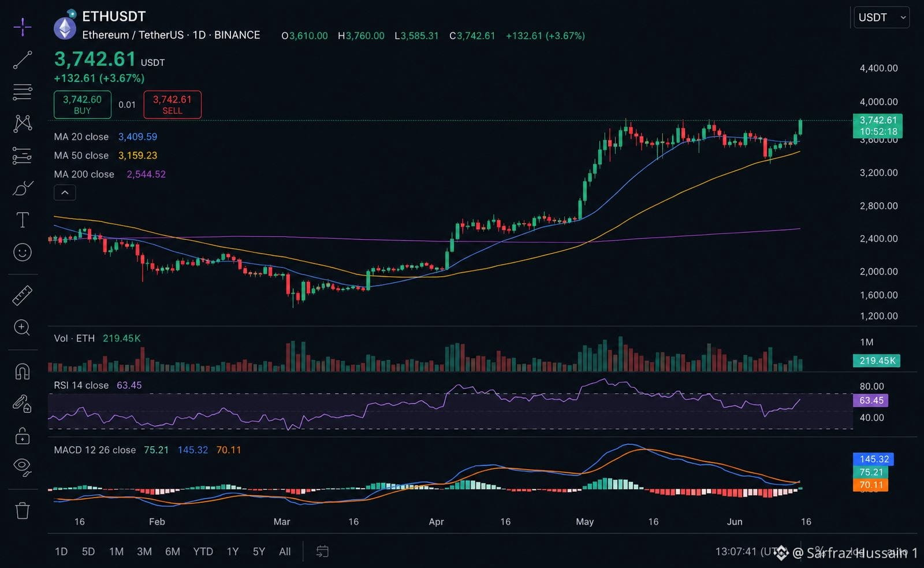
Task: Select the ruler measure tool
Action: 23,295
